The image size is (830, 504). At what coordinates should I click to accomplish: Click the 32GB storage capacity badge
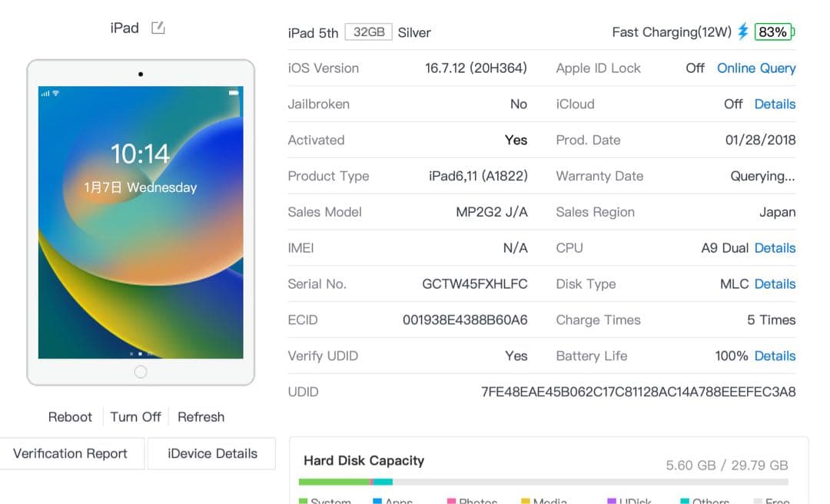click(x=368, y=31)
